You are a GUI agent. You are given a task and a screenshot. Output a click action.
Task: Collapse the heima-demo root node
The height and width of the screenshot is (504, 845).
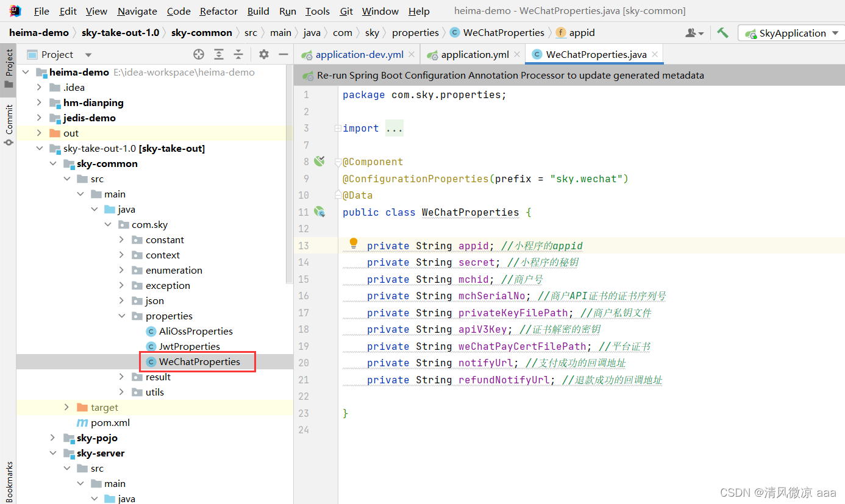pyautogui.click(x=26, y=72)
